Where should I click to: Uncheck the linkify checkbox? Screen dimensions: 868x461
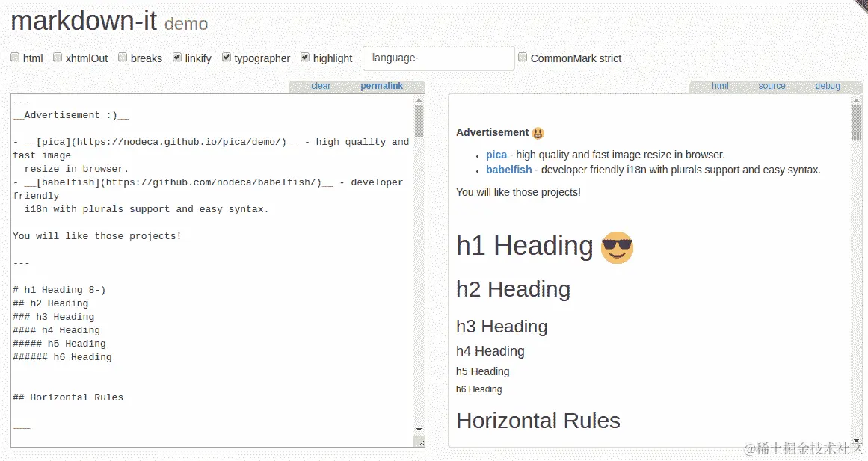177,57
